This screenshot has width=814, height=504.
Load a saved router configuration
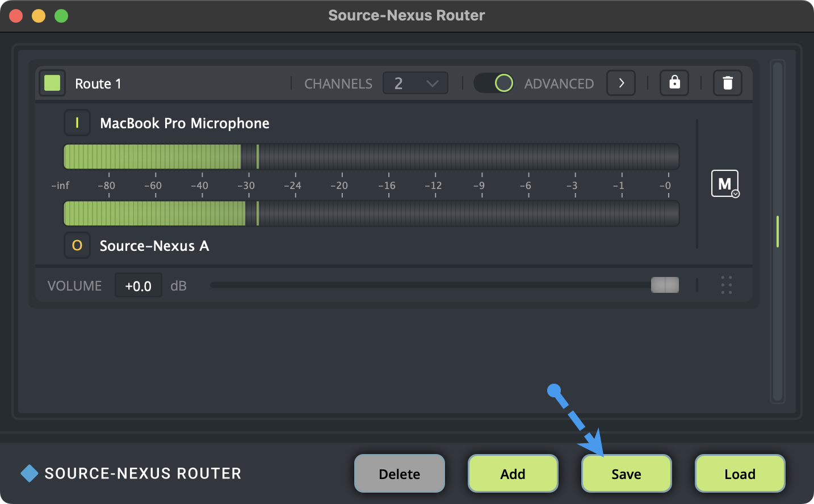point(740,474)
